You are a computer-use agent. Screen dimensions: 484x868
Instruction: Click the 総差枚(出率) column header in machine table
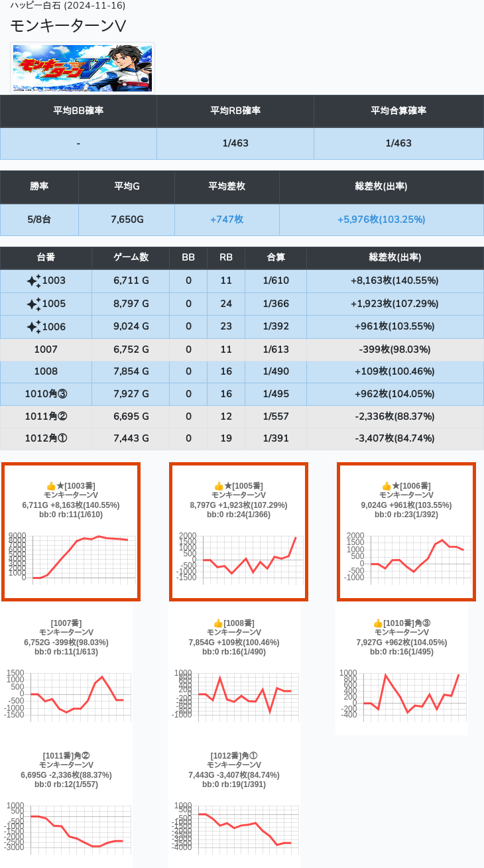coord(394,257)
